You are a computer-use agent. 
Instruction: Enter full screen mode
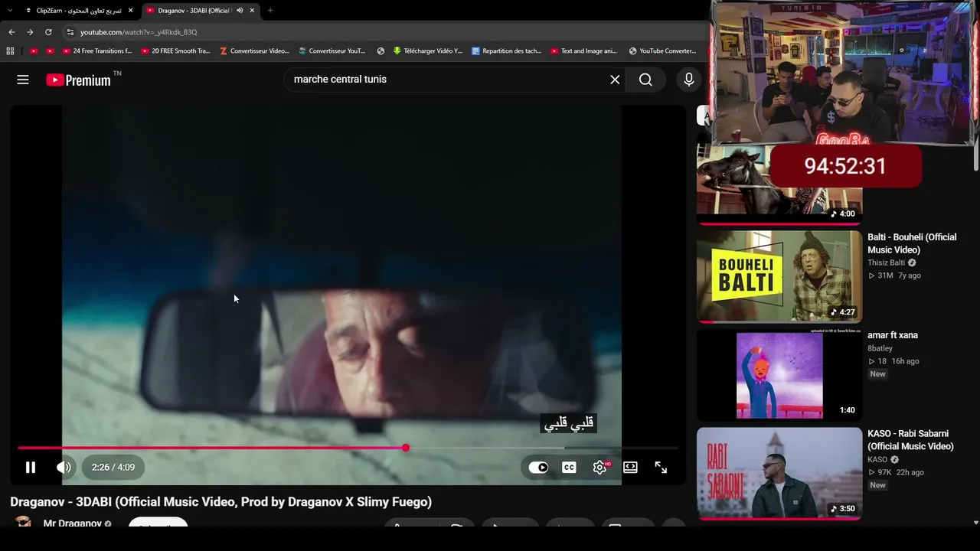[661, 468]
